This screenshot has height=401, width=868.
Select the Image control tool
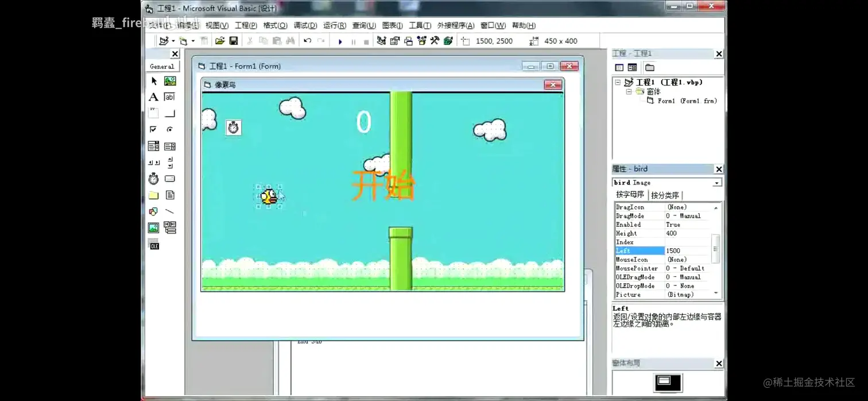(154, 228)
